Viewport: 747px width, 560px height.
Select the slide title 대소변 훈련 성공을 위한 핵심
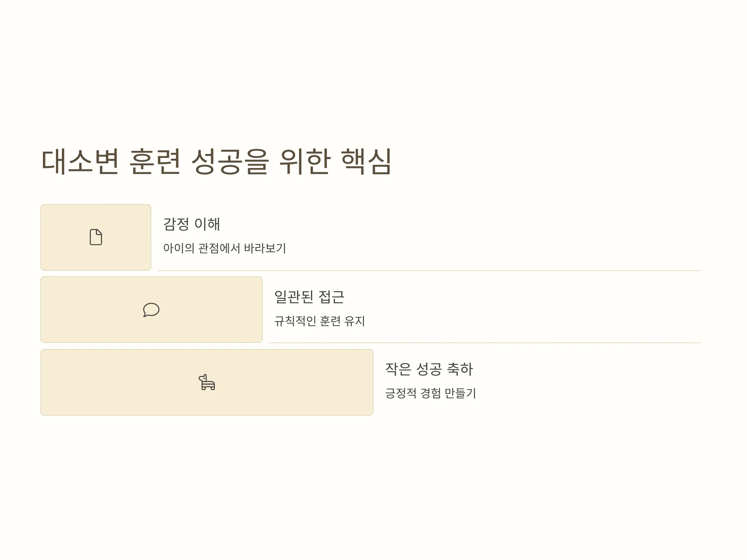(216, 161)
